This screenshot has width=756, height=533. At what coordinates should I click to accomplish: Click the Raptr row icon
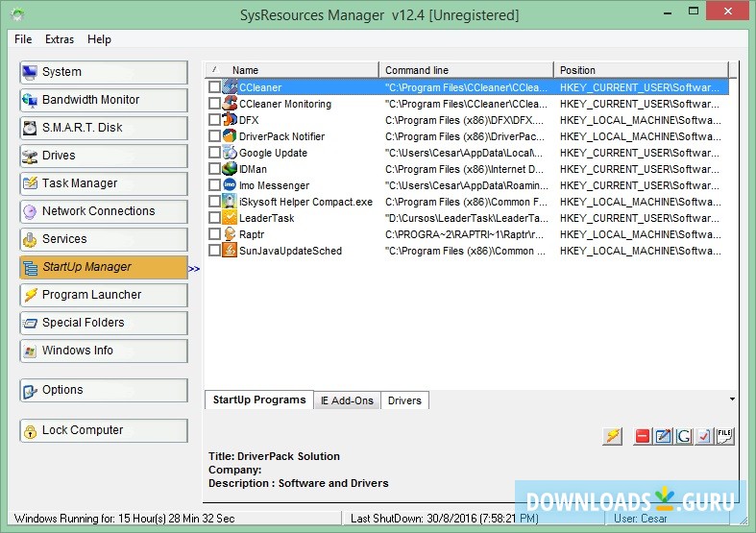[x=230, y=234]
